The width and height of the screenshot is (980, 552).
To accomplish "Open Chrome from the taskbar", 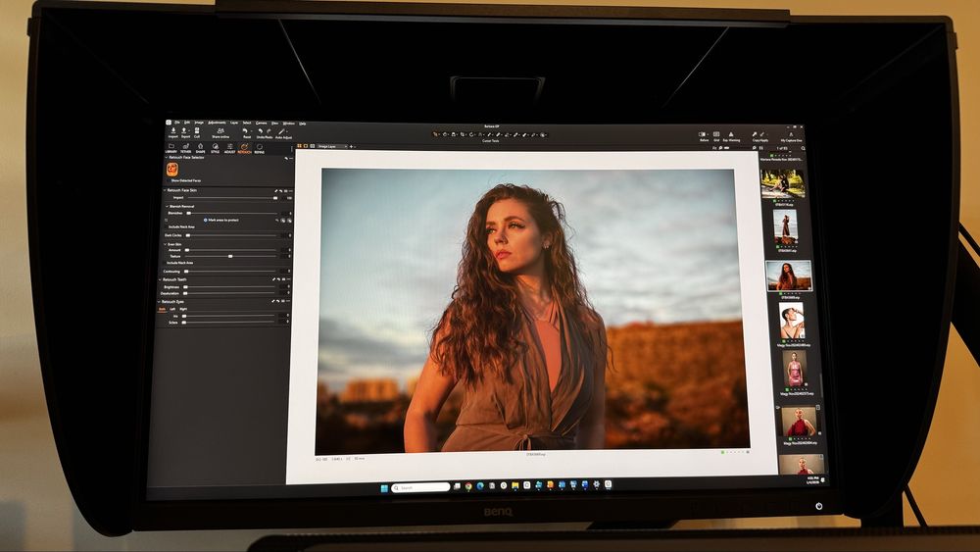I will coord(468,485).
